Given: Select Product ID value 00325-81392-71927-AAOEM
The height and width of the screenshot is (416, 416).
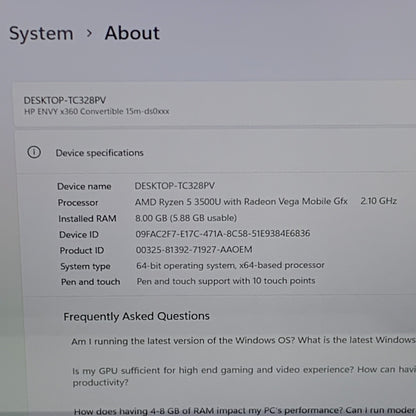Looking at the screenshot, I should coord(194,250).
